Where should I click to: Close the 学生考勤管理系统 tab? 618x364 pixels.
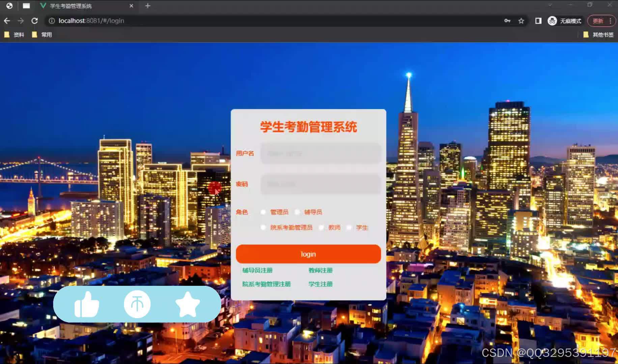[x=131, y=6]
